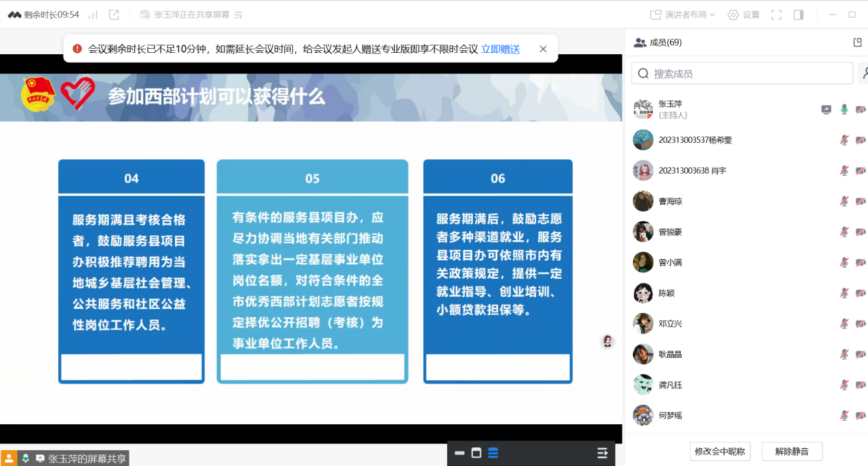Click the blue stacked layout icon in bottom toolbar
The height and width of the screenshot is (466, 868).
click(x=493, y=453)
